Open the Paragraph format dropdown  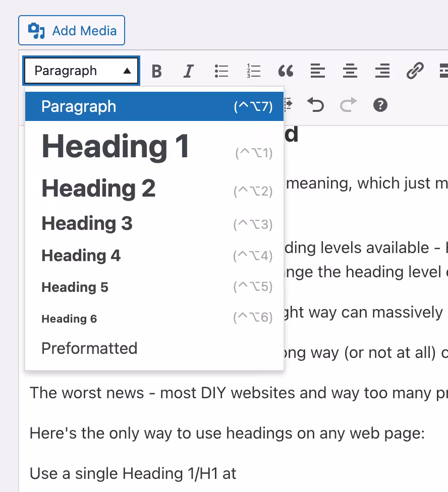[81, 71]
